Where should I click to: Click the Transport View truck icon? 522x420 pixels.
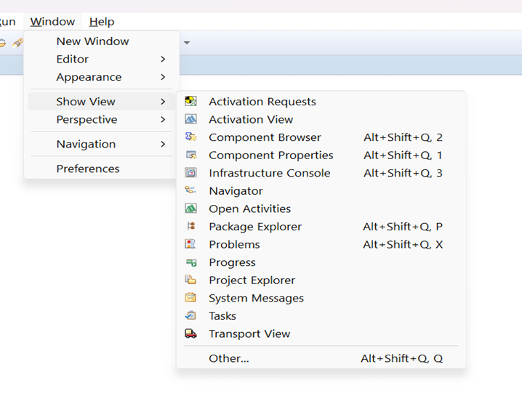[190, 333]
